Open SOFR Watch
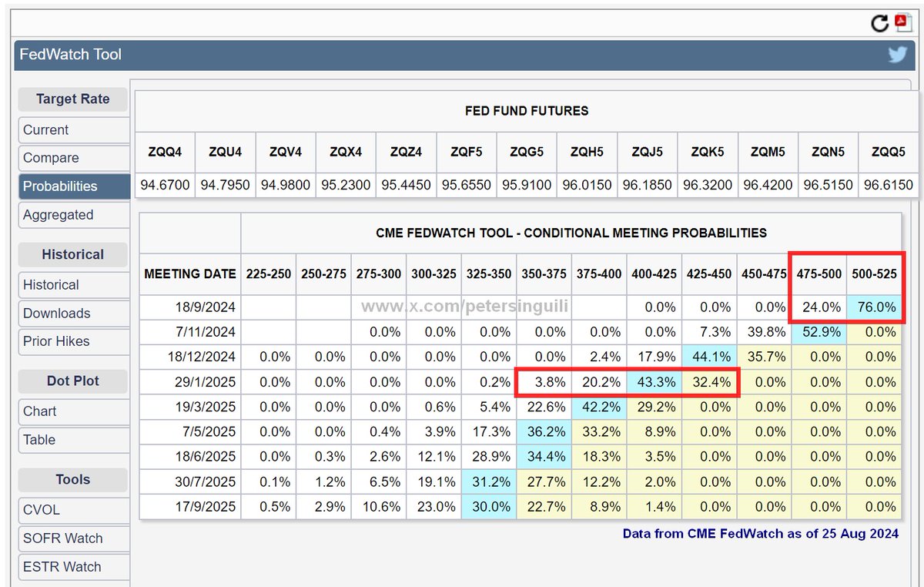The image size is (924, 587). coord(74,538)
